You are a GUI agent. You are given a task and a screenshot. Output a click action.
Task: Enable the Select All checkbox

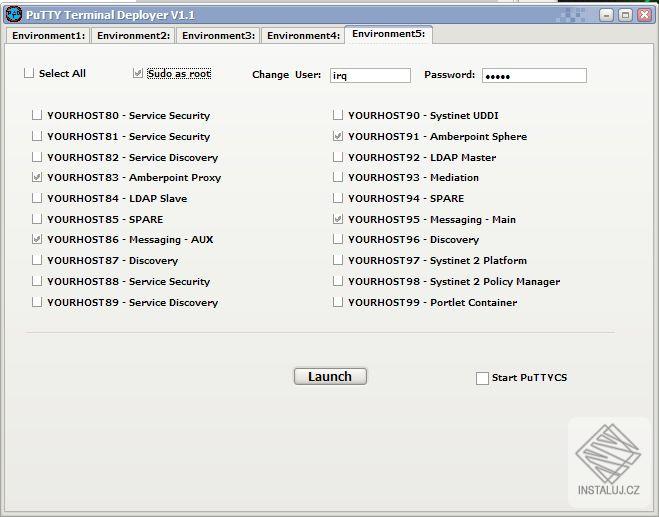coord(29,73)
